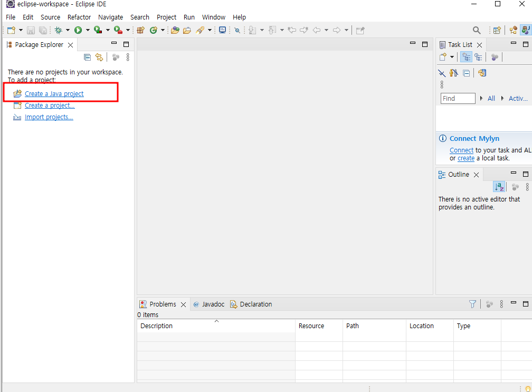Open the New Java Class dropdown arrow
The width and height of the screenshot is (532, 392).
(x=163, y=30)
